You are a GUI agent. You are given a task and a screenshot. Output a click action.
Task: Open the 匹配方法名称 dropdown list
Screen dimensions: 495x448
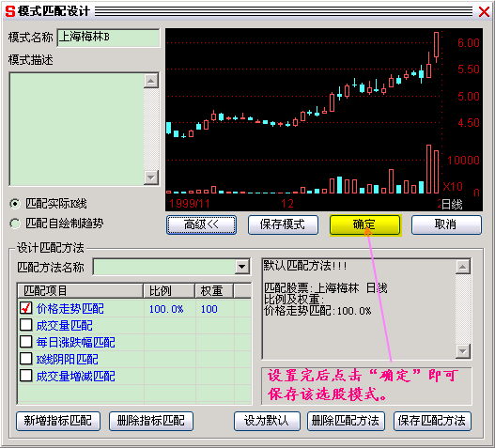tap(241, 267)
